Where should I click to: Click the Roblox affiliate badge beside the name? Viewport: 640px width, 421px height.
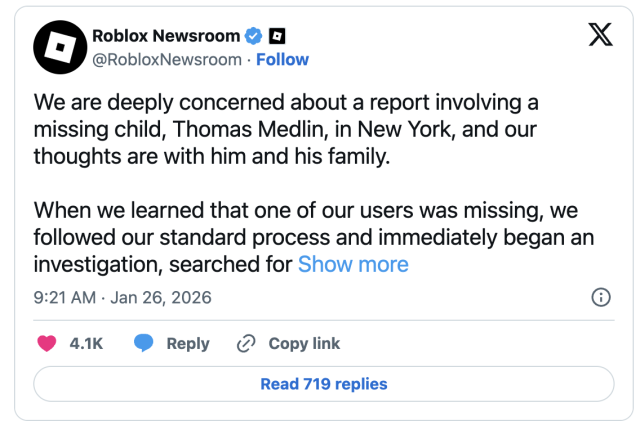[278, 36]
